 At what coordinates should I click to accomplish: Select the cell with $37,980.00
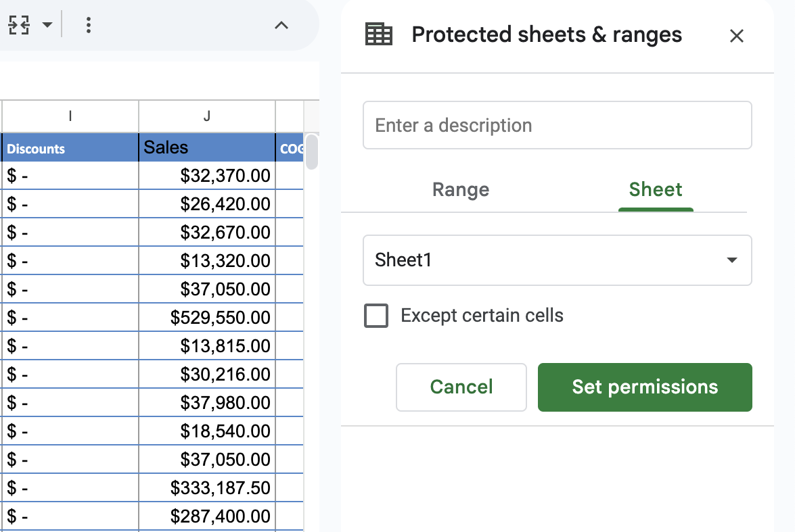(207, 403)
